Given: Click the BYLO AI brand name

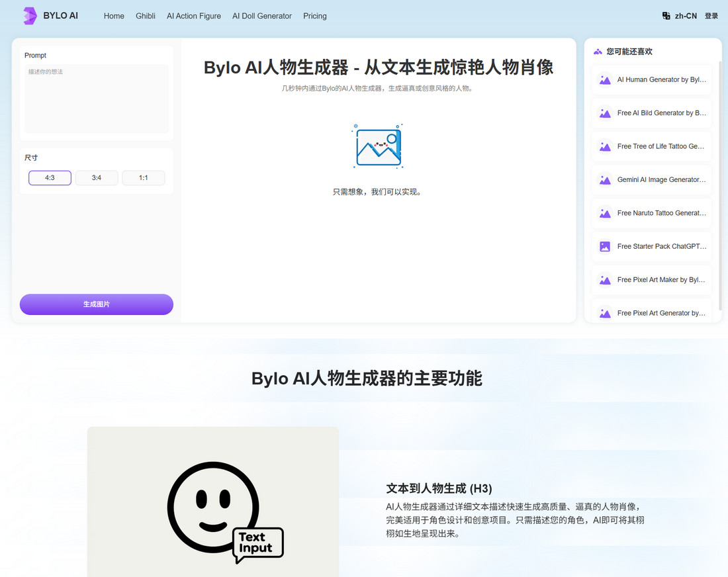Looking at the screenshot, I should [60, 16].
